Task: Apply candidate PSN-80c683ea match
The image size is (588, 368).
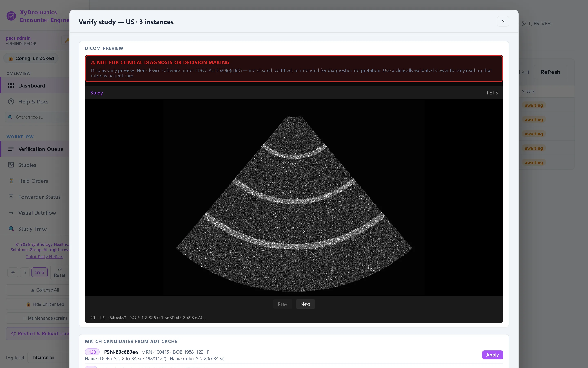Action: (492, 355)
